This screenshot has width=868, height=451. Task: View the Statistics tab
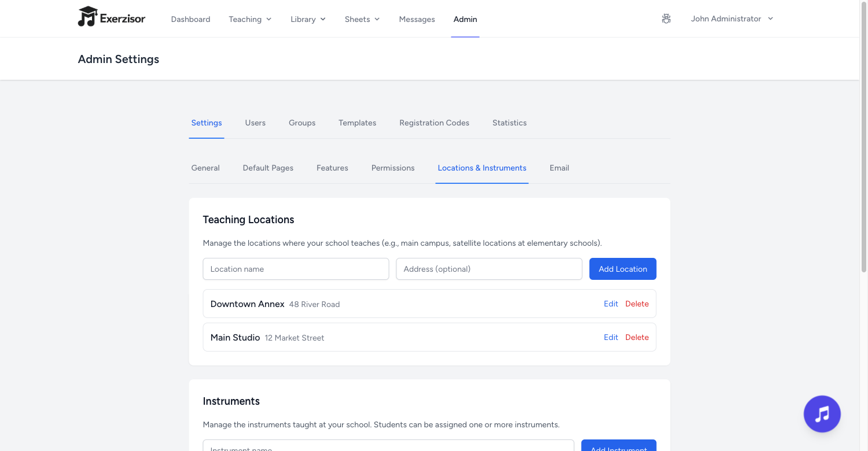(x=509, y=123)
